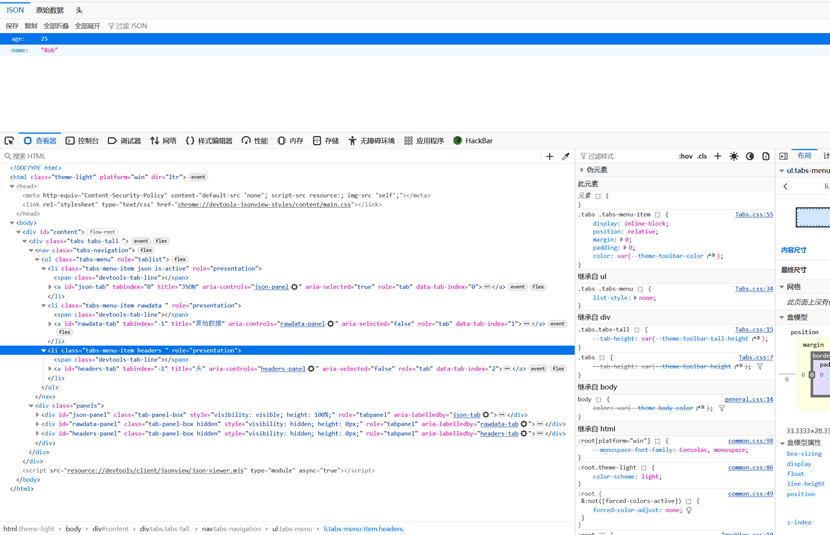The width and height of the screenshot is (830, 535).
Task: Collapse the 网格 grid section
Action: coord(782,287)
